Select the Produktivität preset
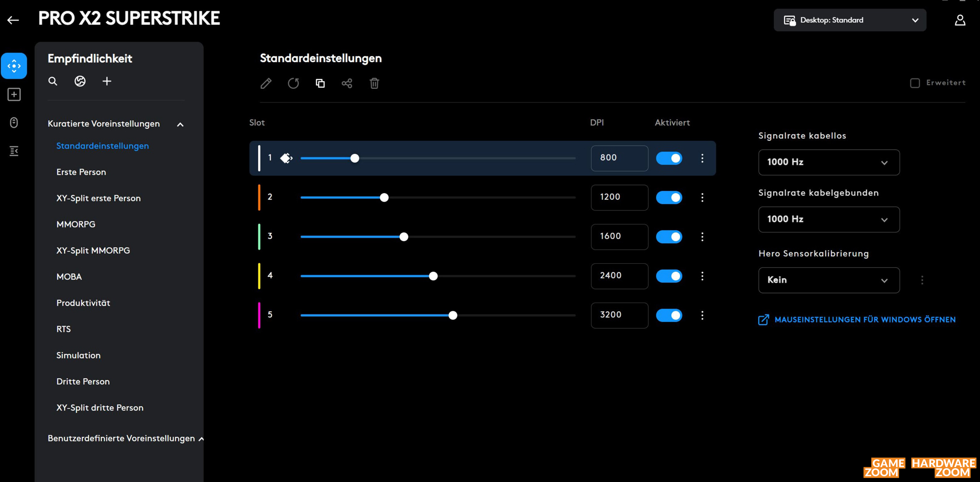 pyautogui.click(x=83, y=303)
